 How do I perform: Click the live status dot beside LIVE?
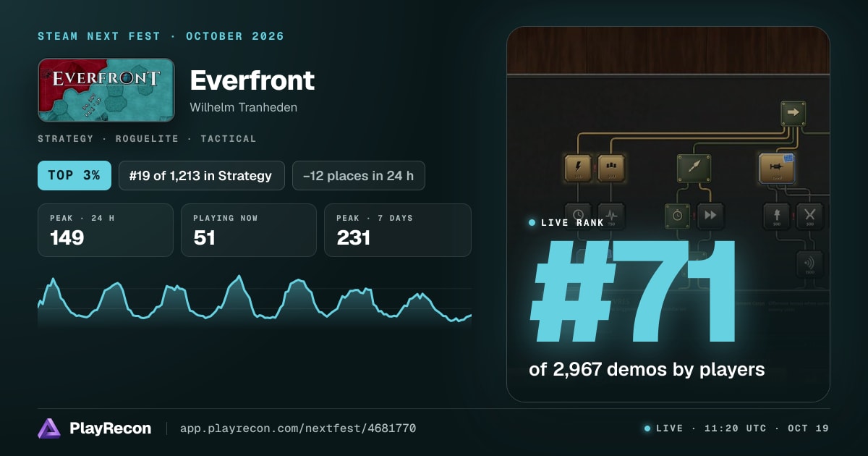click(x=647, y=428)
